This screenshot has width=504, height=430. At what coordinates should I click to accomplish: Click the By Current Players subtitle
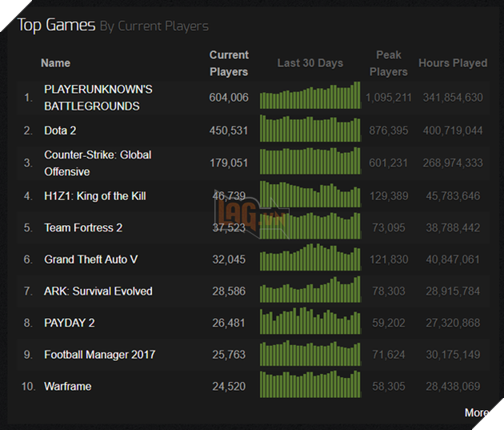pyautogui.click(x=154, y=26)
